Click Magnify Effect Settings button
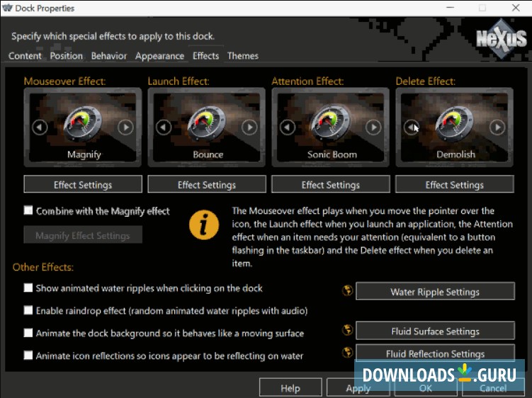The height and width of the screenshot is (398, 532). click(83, 235)
